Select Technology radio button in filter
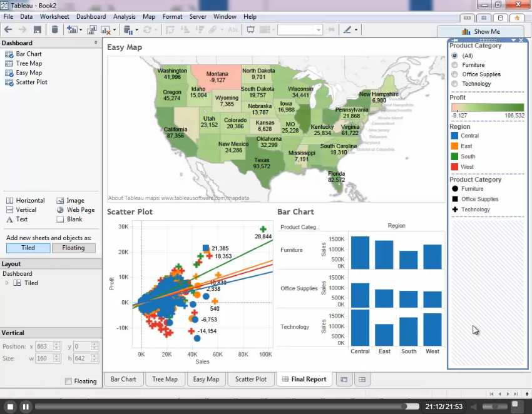Viewport: 532px width, 414px height. point(454,84)
